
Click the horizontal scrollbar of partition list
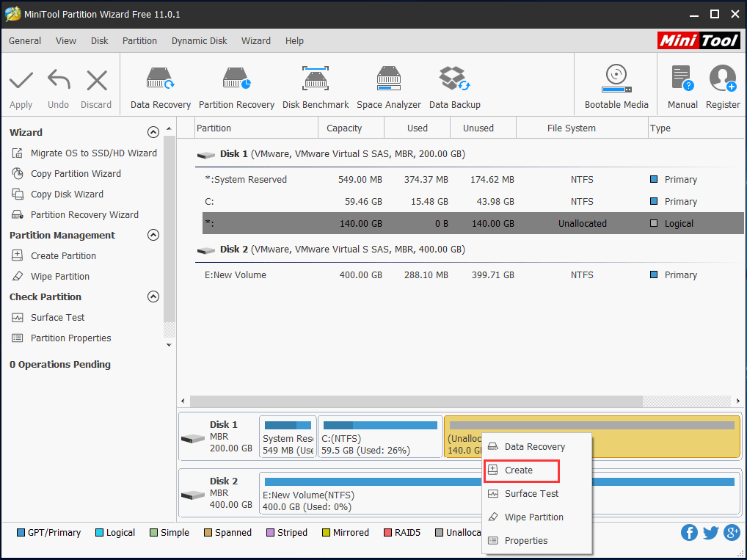click(416, 401)
